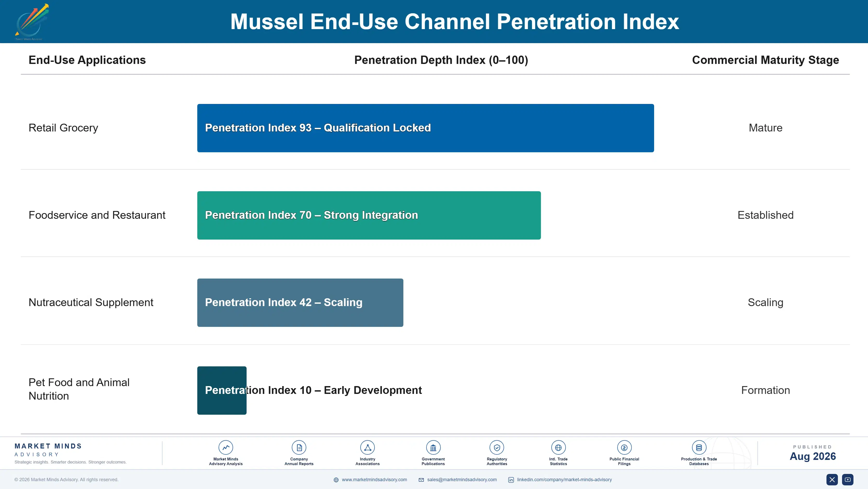Click the 'Aug 2026' published date
The height and width of the screenshot is (489, 868).
(813, 456)
